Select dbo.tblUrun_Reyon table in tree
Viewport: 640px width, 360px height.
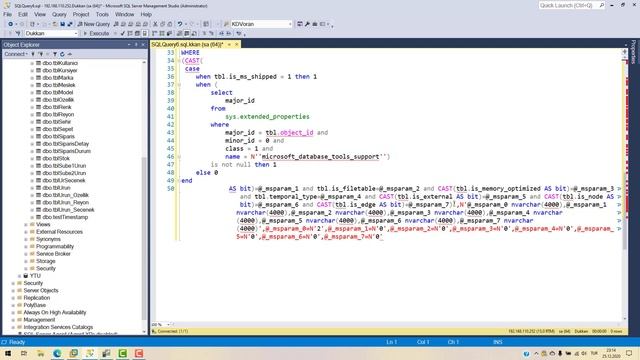65,202
